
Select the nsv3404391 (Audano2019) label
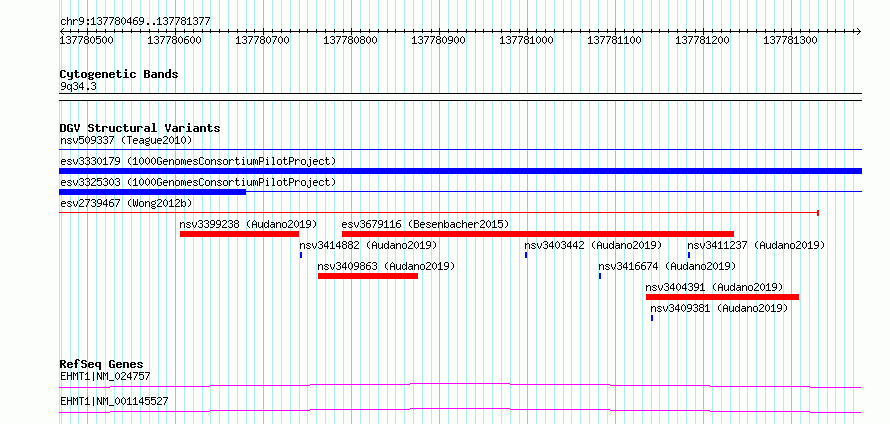click(x=714, y=287)
